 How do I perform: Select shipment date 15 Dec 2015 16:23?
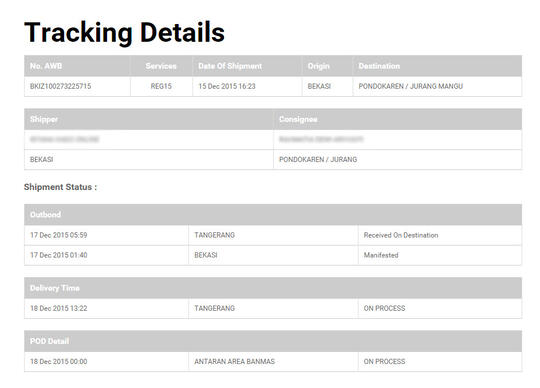[227, 86]
